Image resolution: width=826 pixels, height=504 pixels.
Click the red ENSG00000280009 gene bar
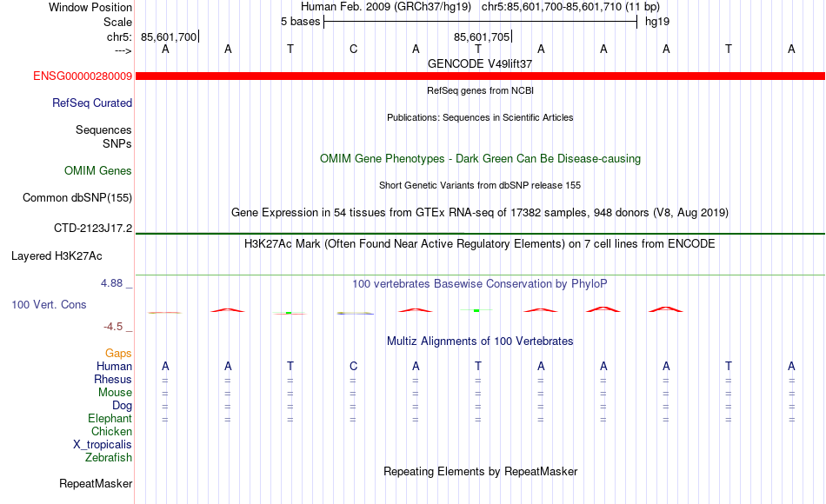[x=480, y=76]
